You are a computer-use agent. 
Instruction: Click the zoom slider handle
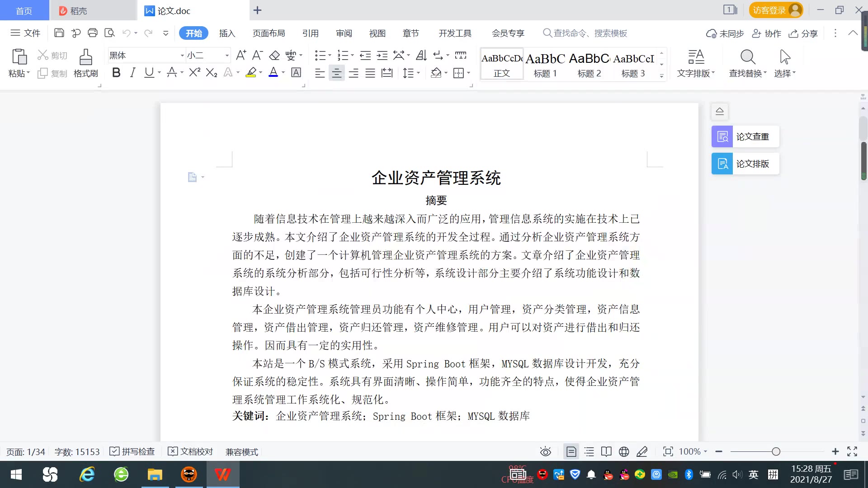[776, 451]
